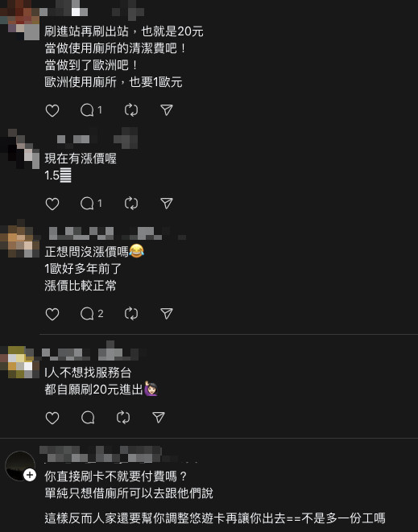
Task: Follow the user via plus badge on avatar
Action: (30, 475)
